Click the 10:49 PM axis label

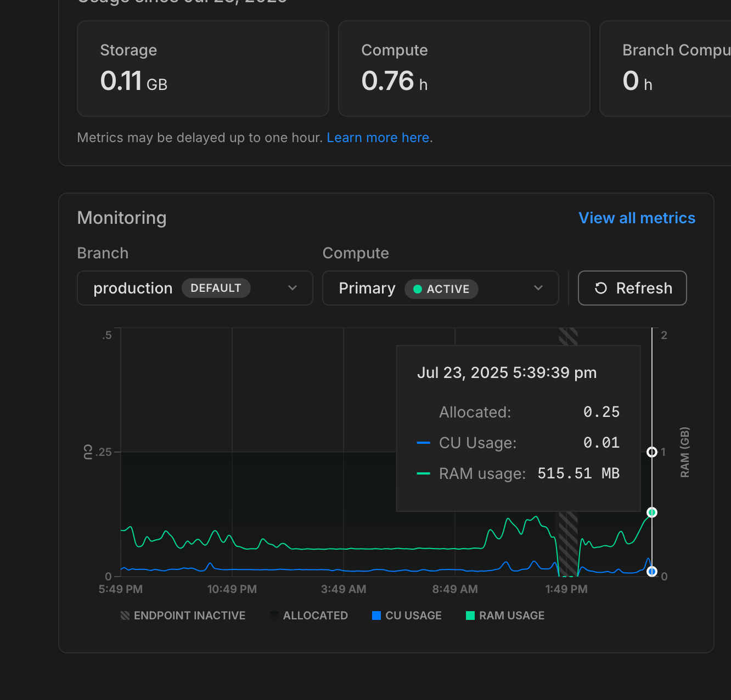(232, 589)
